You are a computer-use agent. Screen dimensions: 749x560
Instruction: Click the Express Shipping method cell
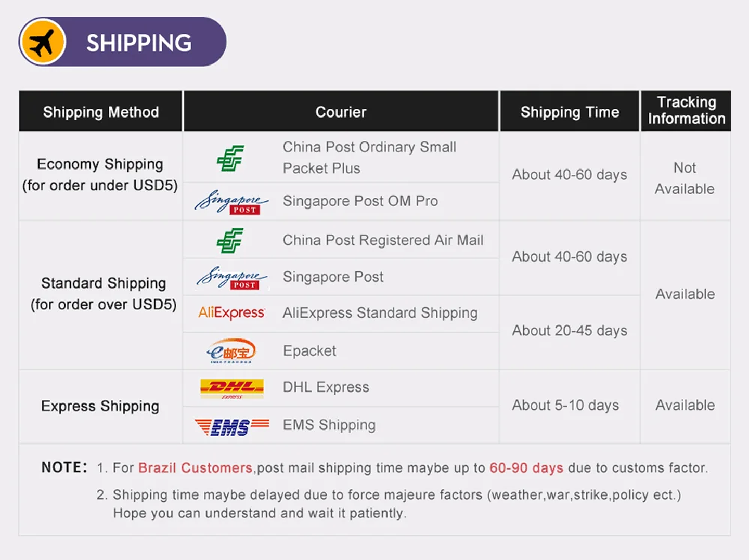pyautogui.click(x=100, y=406)
